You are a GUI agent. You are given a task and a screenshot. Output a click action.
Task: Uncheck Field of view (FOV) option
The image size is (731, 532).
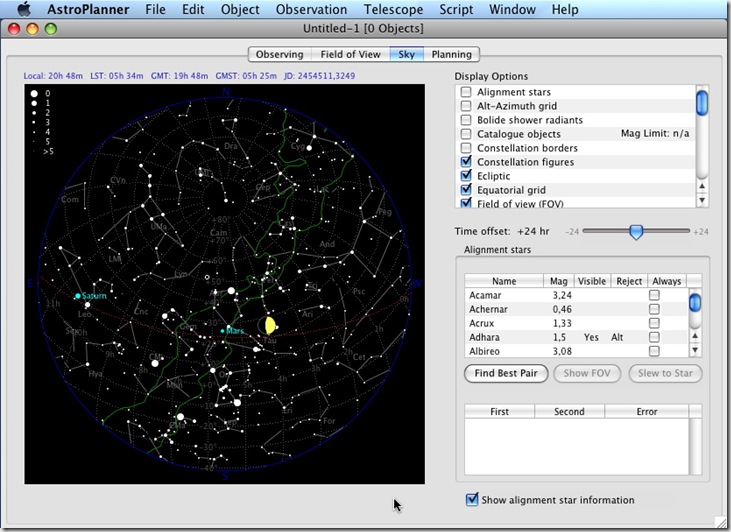(466, 203)
